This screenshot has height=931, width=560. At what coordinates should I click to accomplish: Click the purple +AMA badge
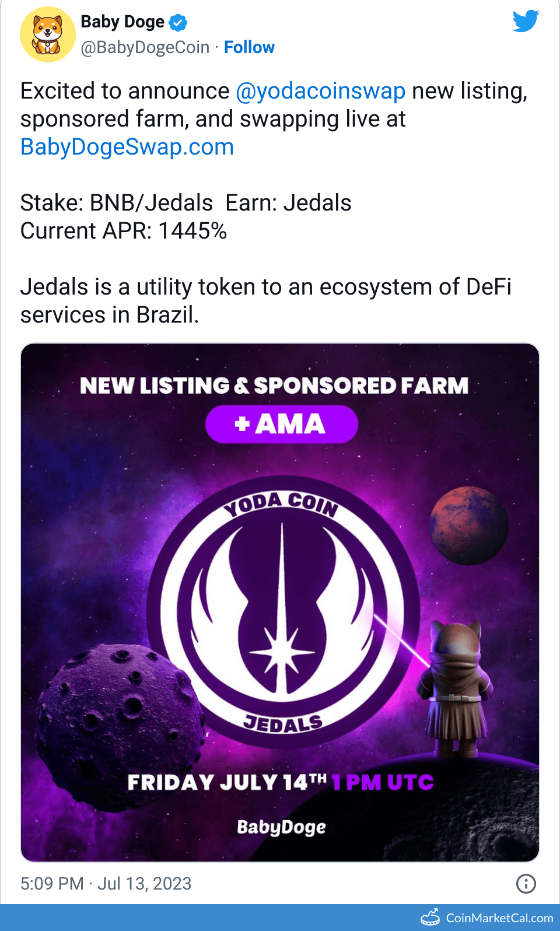pyautogui.click(x=281, y=424)
